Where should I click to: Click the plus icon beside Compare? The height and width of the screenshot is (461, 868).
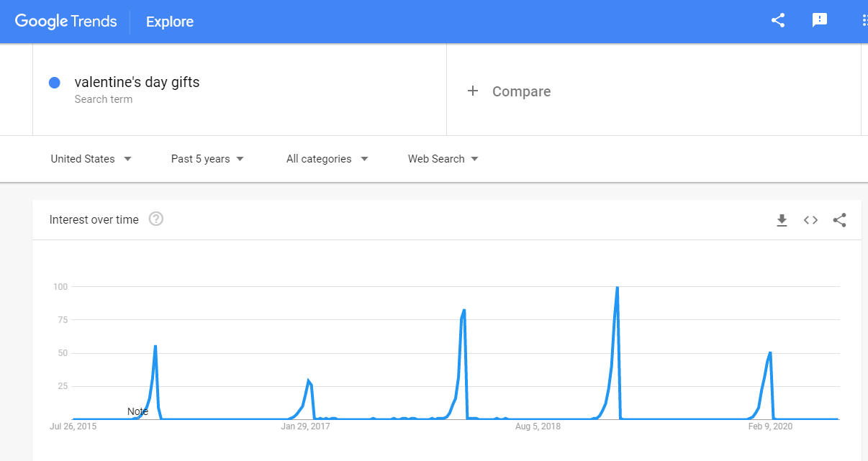[x=473, y=91]
